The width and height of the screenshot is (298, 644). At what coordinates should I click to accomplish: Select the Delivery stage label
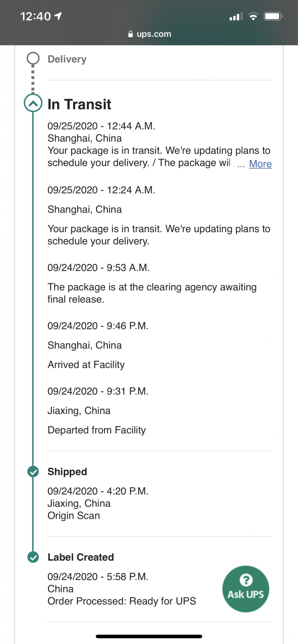[67, 59]
